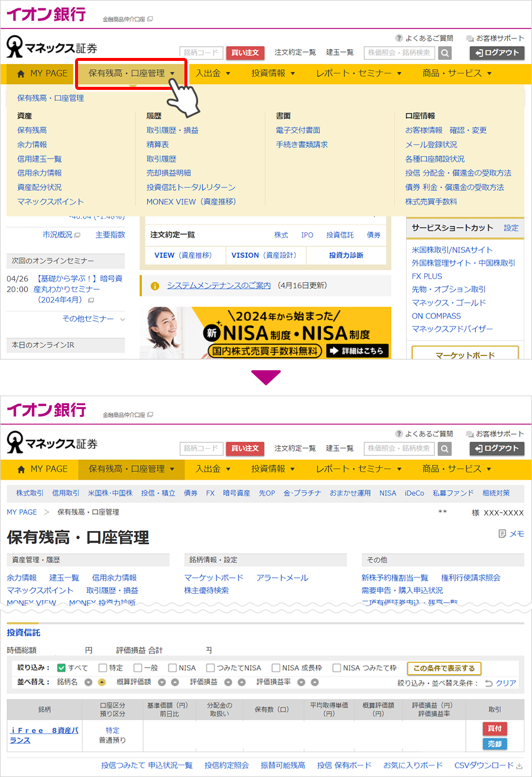Click the この条件で表示する button
Screen dimensions: 532x777
pyautogui.click(x=444, y=668)
